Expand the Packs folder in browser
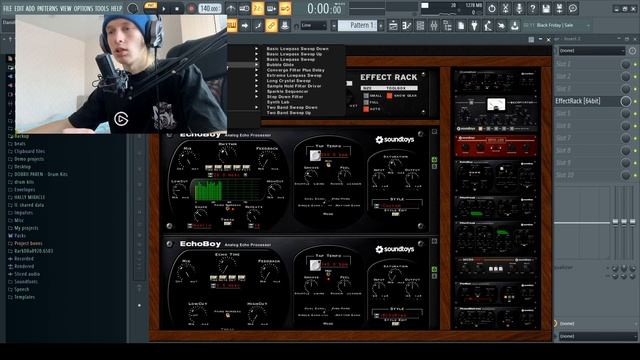 (17, 236)
